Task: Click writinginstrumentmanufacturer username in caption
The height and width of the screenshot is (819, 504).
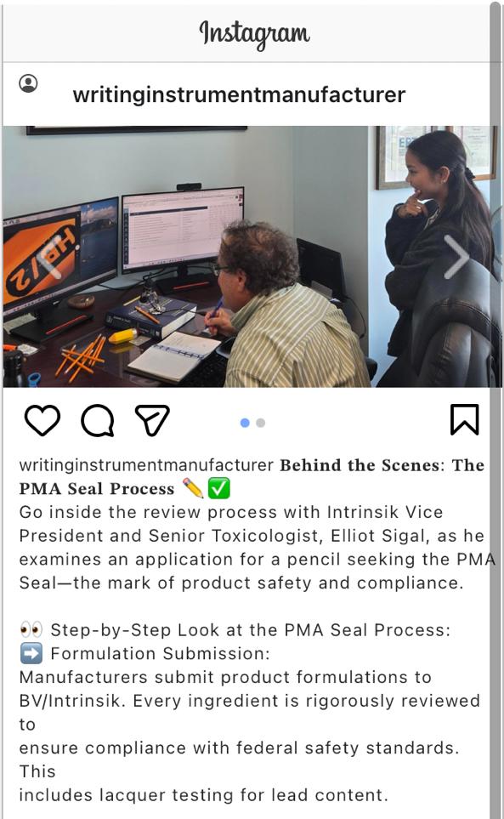Action: [146, 465]
